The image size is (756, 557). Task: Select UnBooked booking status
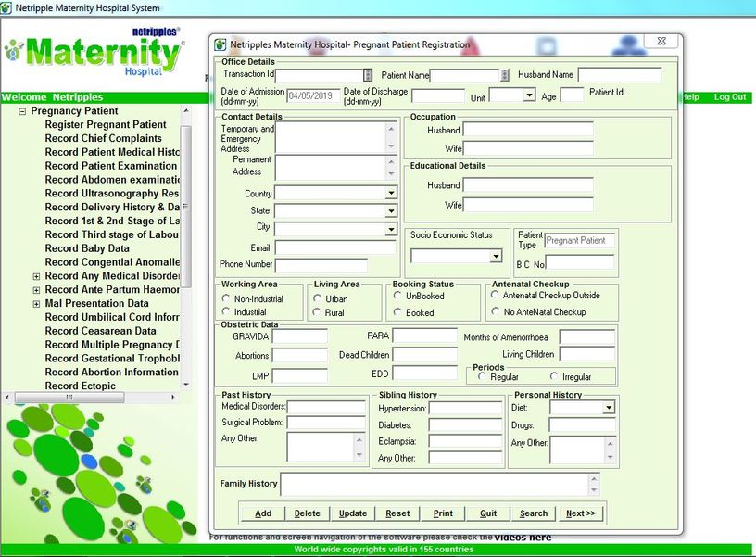[397, 295]
